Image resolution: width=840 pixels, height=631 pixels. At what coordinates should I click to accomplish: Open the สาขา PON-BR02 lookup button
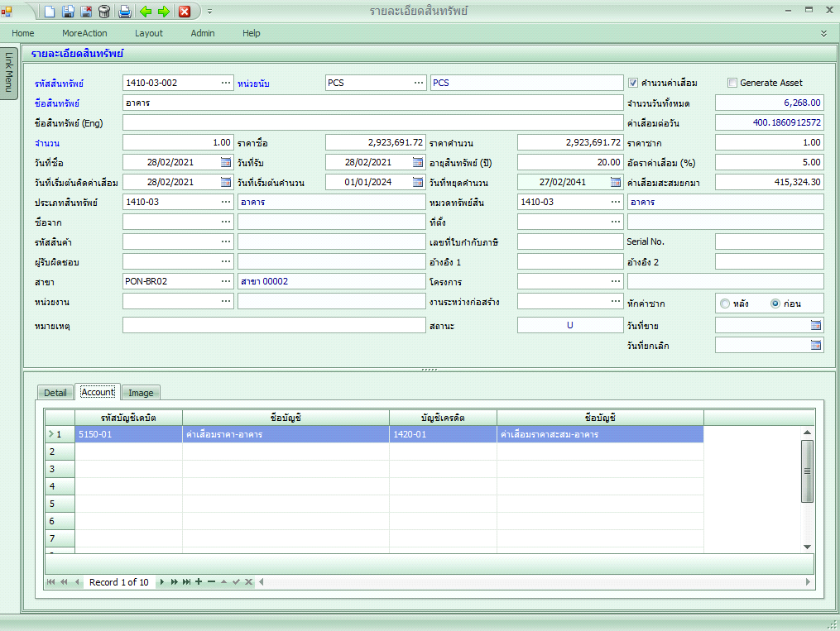226,281
